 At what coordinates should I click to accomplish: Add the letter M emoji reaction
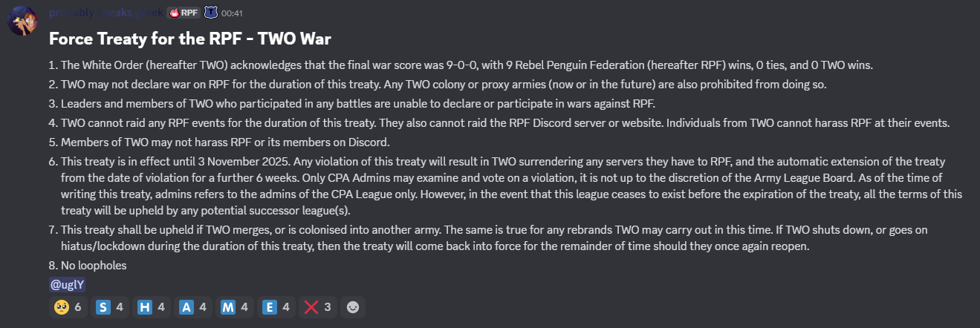(x=234, y=306)
